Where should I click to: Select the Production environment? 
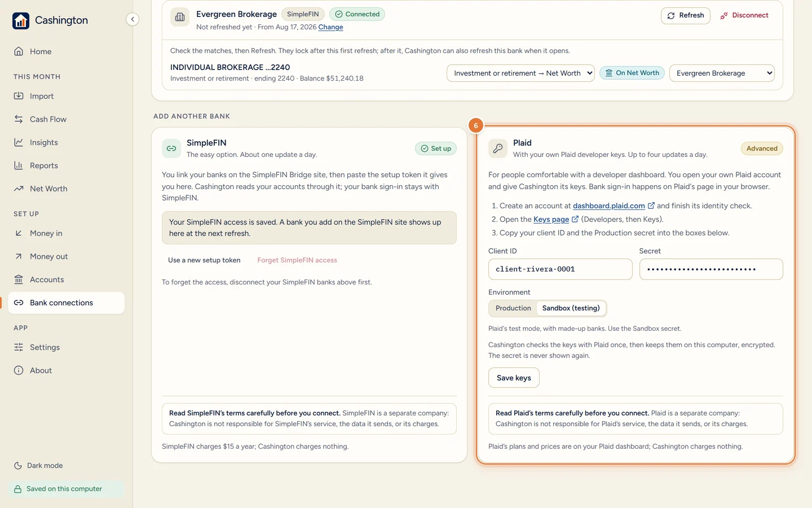tap(513, 308)
